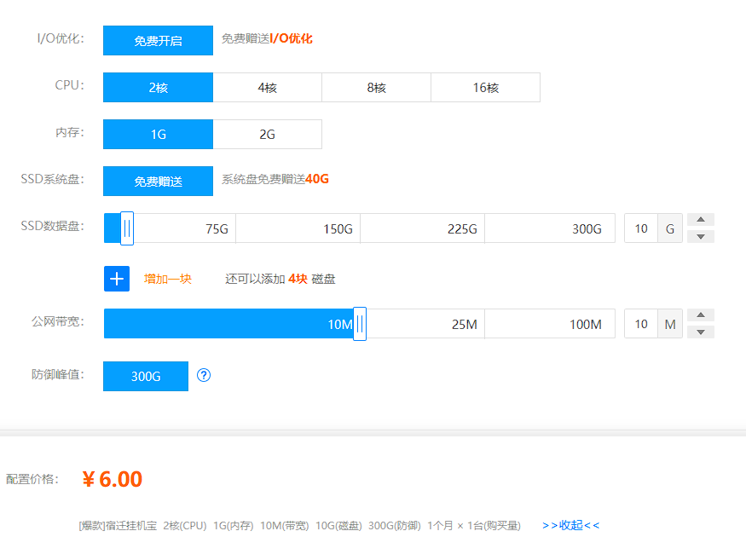Viewport: 746px width, 560px height.
Task: Select 1G memory option
Action: pos(158,135)
